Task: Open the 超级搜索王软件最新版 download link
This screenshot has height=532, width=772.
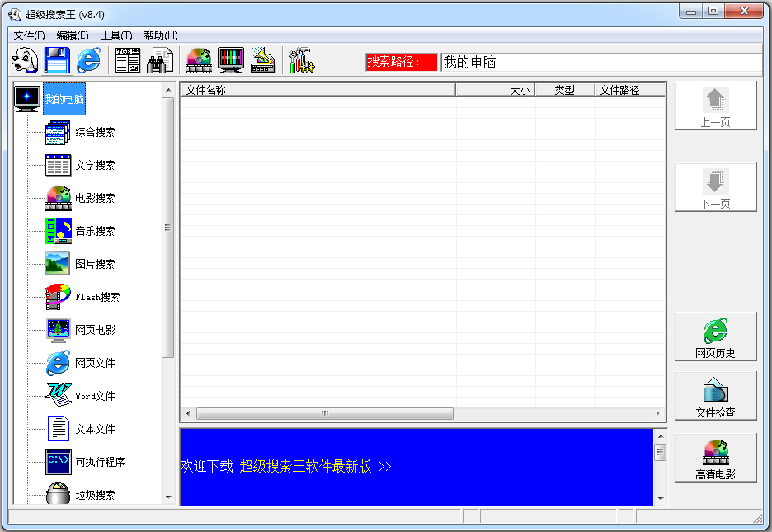Action: [307, 466]
